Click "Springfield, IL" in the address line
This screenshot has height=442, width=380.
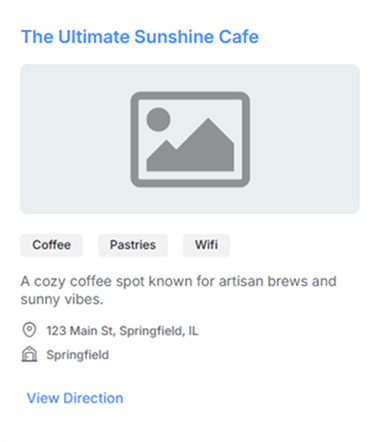point(159,331)
